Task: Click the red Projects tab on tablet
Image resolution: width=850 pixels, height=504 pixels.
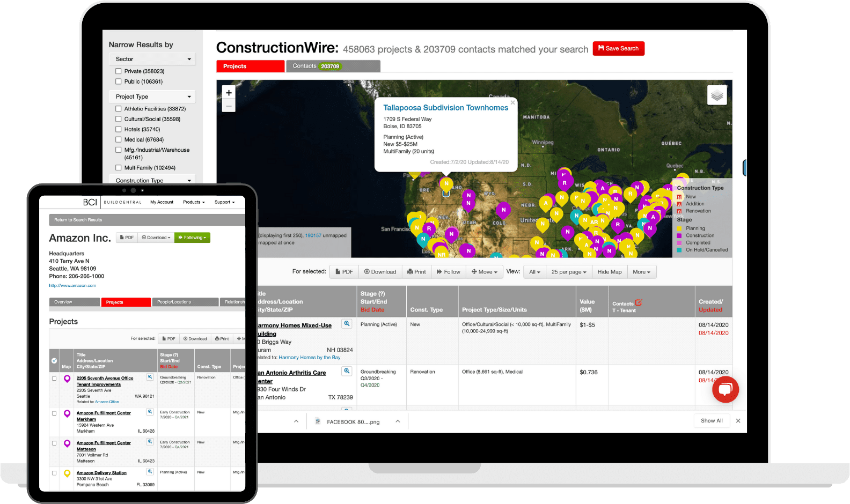Action: tap(126, 302)
